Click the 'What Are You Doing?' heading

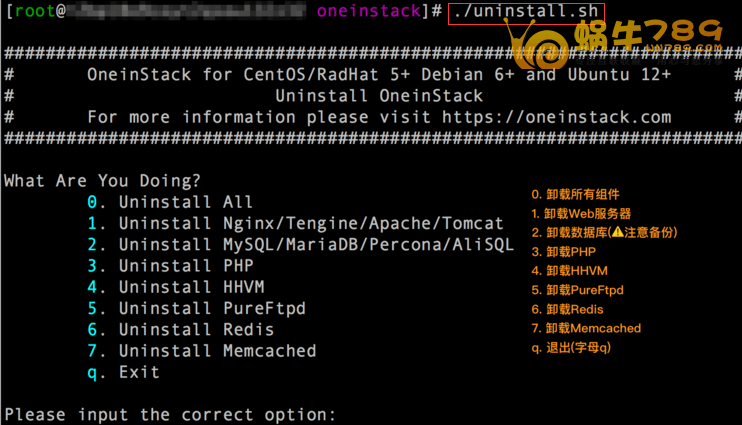coord(102,181)
